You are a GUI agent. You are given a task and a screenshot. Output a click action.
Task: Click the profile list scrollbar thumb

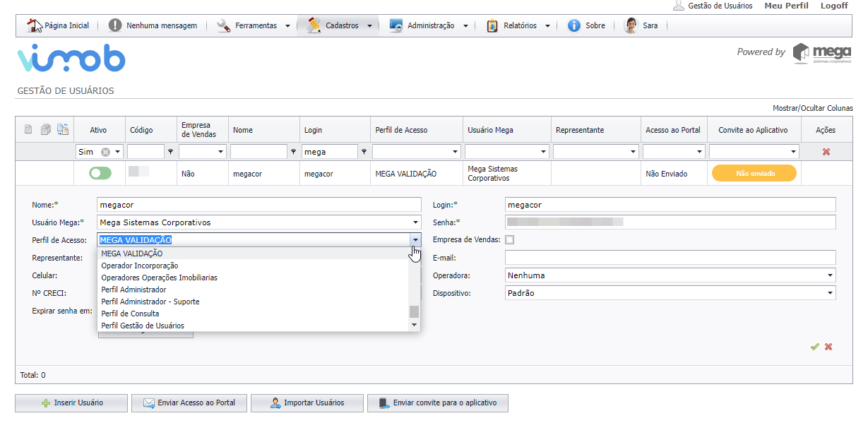415,312
